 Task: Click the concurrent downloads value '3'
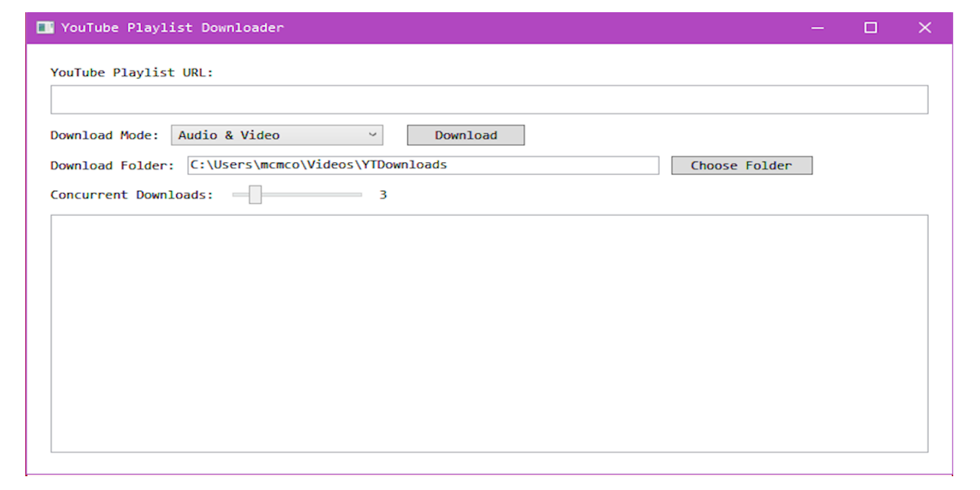coord(383,194)
